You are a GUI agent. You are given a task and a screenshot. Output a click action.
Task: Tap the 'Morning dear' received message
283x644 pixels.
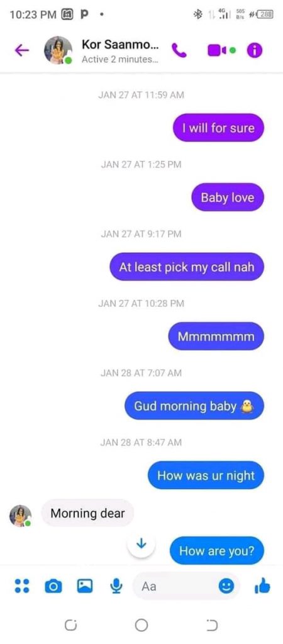87,513
